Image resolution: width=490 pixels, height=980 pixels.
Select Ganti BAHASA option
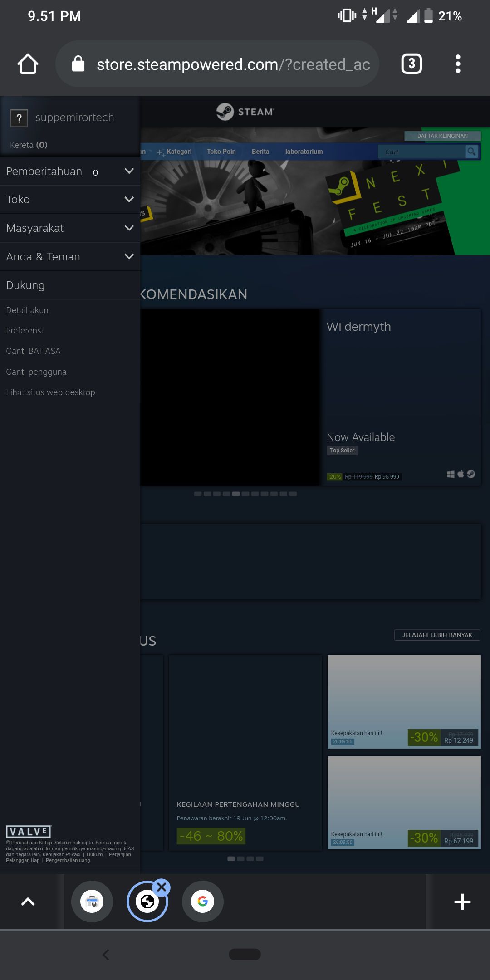coord(33,351)
